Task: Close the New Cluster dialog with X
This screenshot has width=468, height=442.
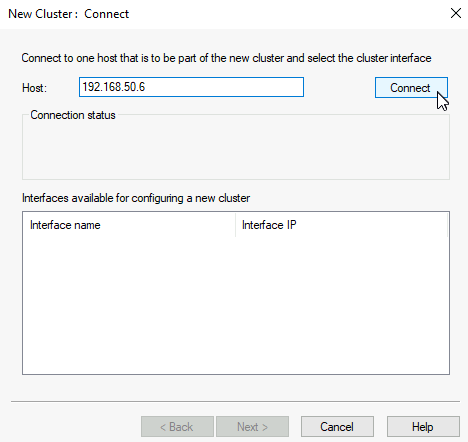Action: (x=456, y=14)
